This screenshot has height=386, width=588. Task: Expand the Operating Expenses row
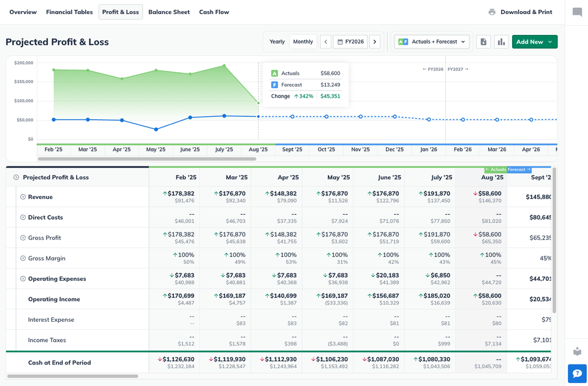pyautogui.click(x=23, y=278)
